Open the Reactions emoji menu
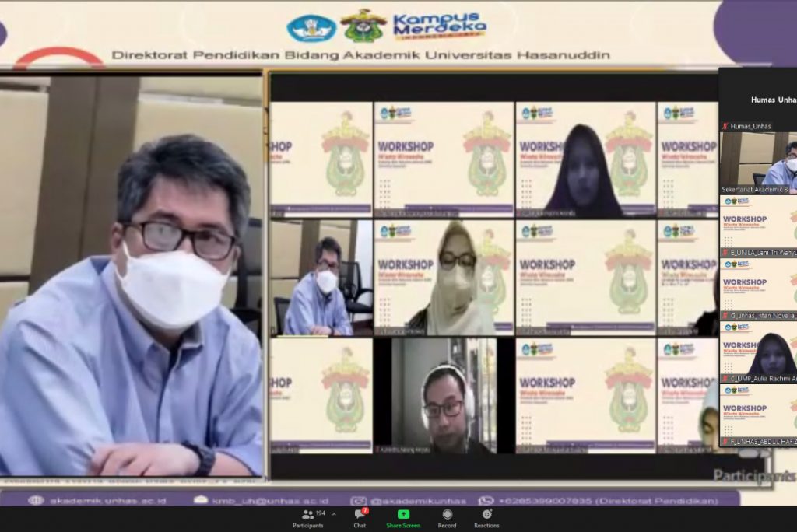The image size is (797, 532). pyautogui.click(x=488, y=515)
